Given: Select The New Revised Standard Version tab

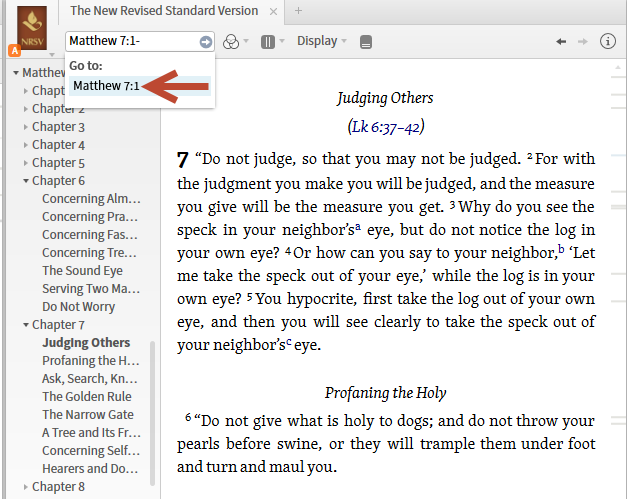Looking at the screenshot, I should (164, 11).
